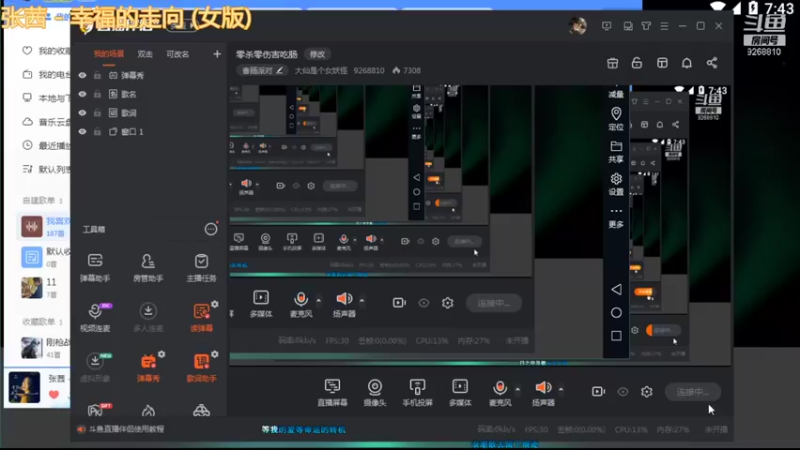The width and height of the screenshot is (800, 450).
Task: Switch to 双击 scene tab
Action: (x=145, y=54)
